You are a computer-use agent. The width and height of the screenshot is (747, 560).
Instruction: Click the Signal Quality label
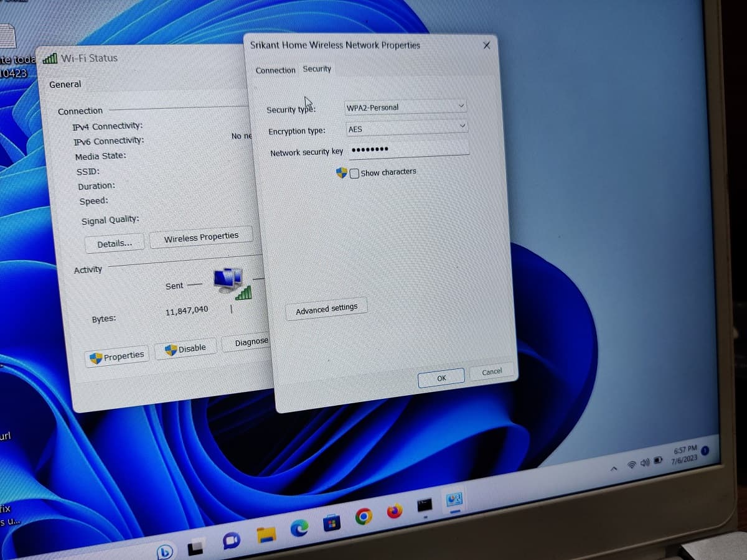click(110, 220)
